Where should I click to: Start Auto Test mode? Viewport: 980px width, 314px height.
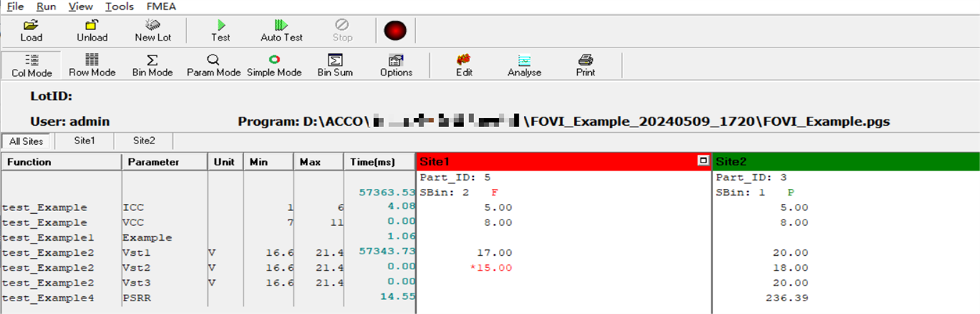coord(281,31)
